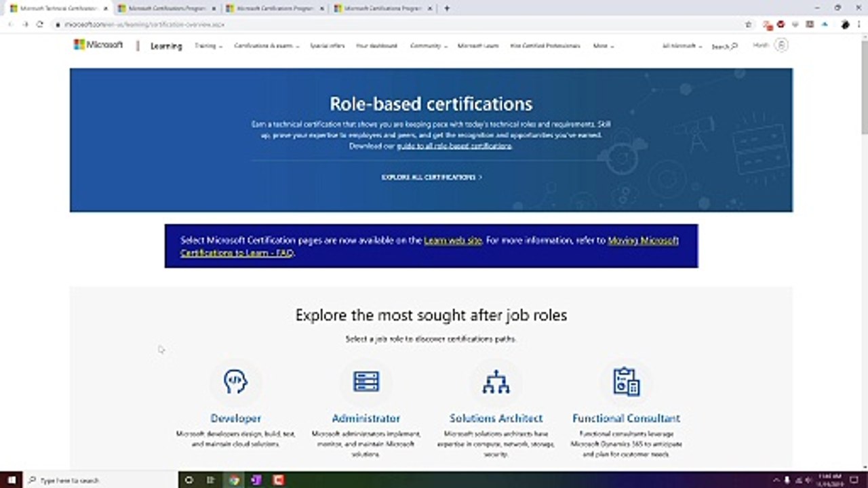
Task: Click the Functional Consultant clipboard icon
Action: [x=626, y=382]
